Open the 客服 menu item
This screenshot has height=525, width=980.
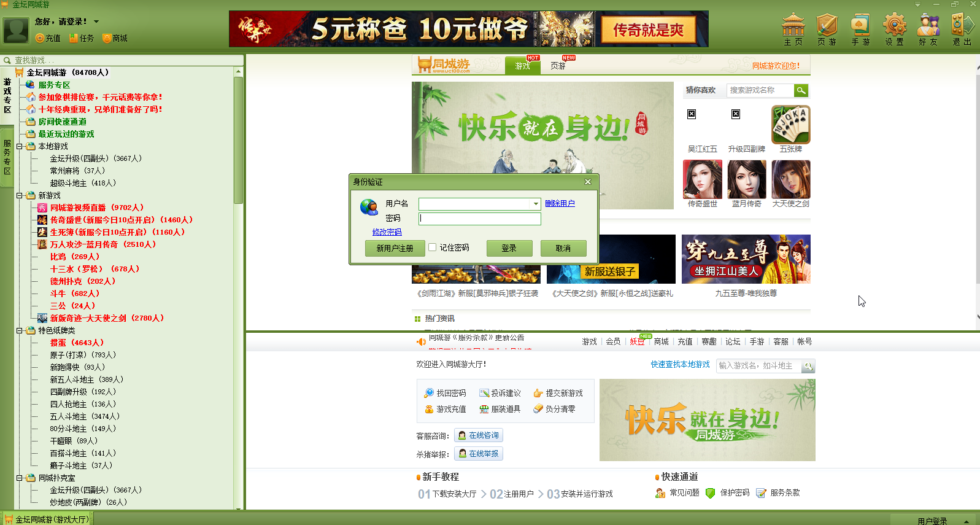click(781, 341)
